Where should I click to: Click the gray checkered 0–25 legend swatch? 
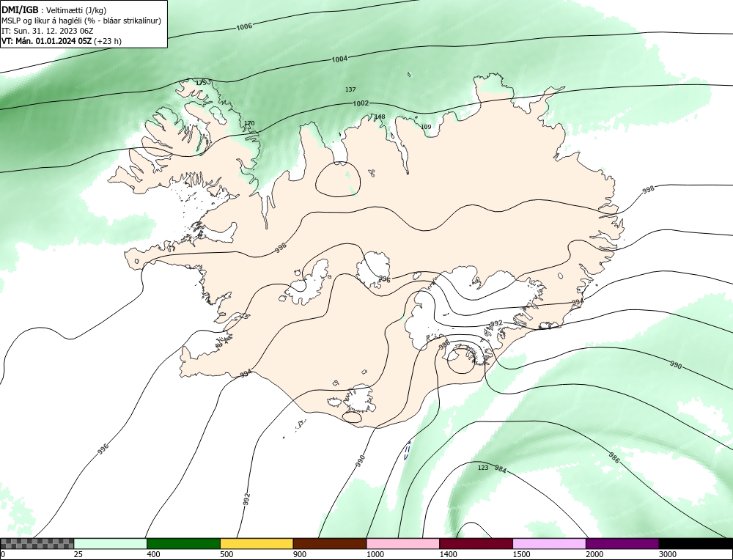pyautogui.click(x=37, y=544)
